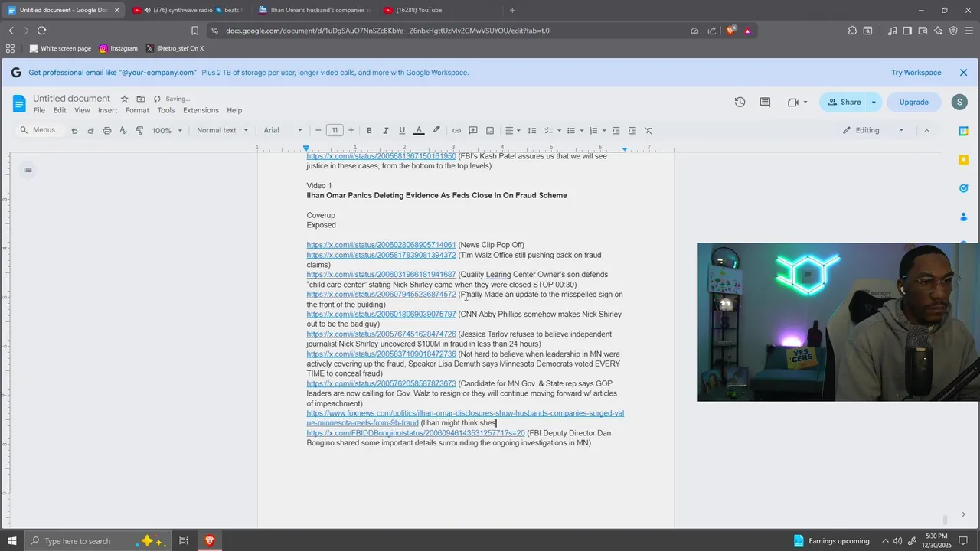Open version history clock icon

(x=740, y=103)
